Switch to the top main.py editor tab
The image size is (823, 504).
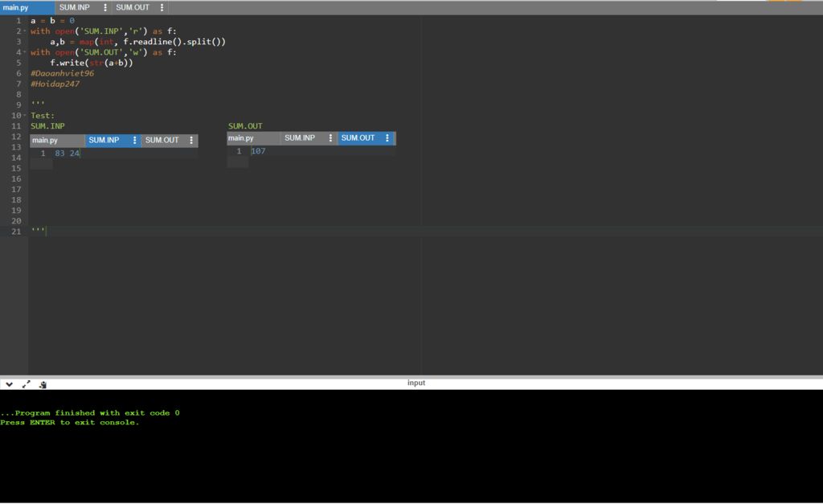pos(27,7)
